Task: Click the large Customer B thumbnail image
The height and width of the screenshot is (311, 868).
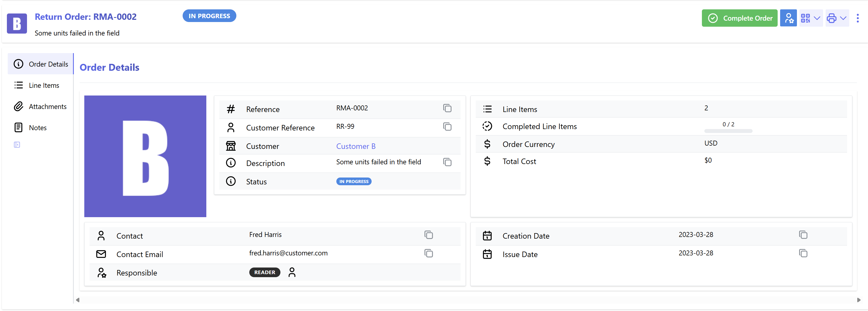Action: point(145,157)
